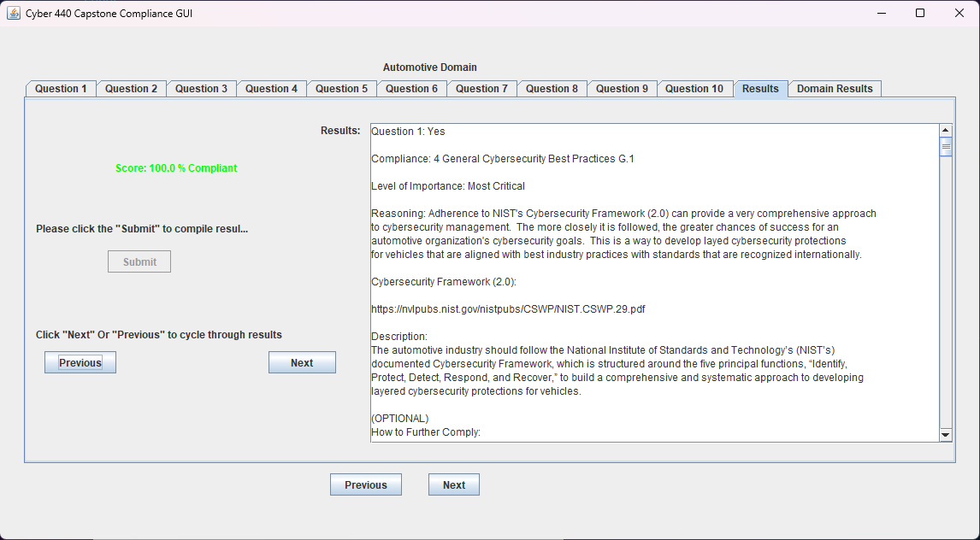Open the Question 5 tab

click(341, 89)
